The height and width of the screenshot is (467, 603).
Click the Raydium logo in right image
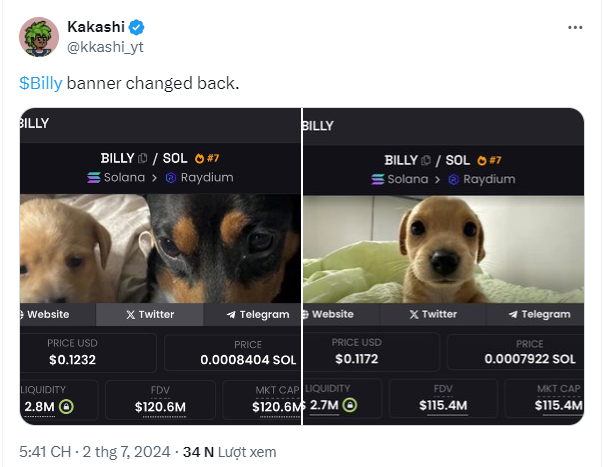click(455, 179)
